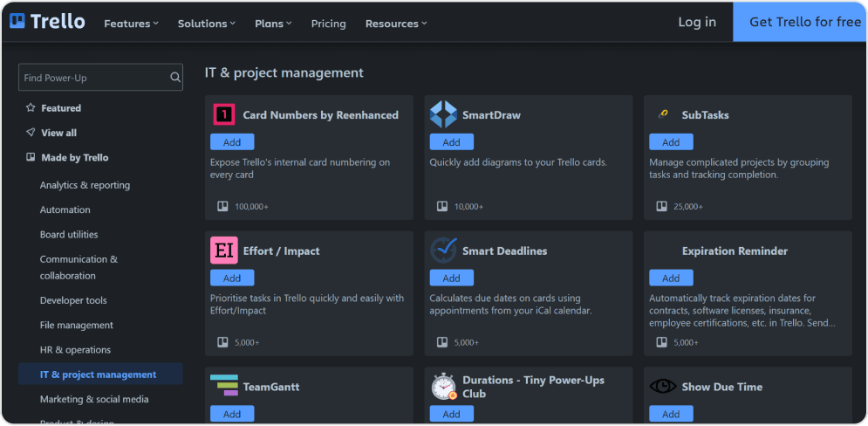Click the Card Numbers by Reenhanced icon
868x426 pixels.
click(224, 114)
